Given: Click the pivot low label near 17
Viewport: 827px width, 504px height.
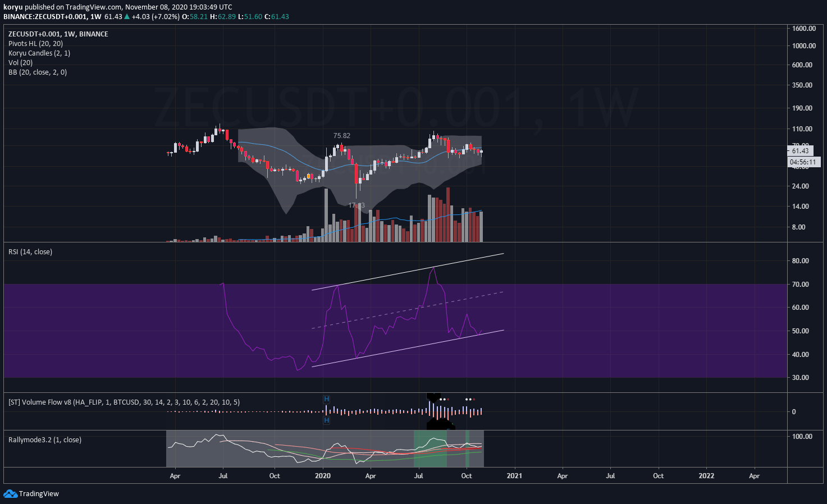Looking at the screenshot, I should (357, 205).
